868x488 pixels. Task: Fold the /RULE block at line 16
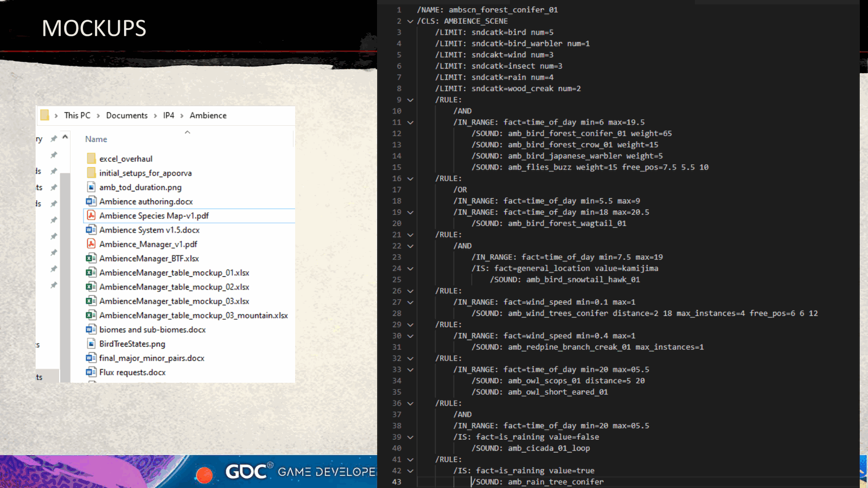tap(410, 178)
